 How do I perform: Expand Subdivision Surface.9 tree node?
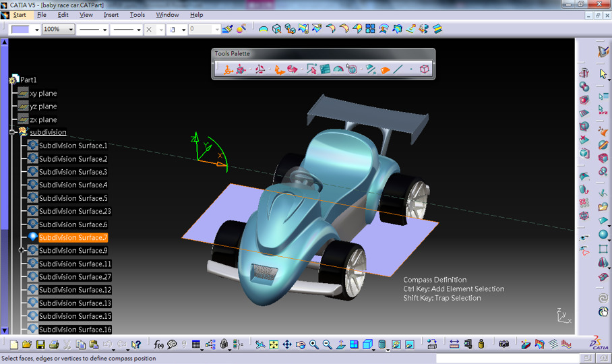22,250
